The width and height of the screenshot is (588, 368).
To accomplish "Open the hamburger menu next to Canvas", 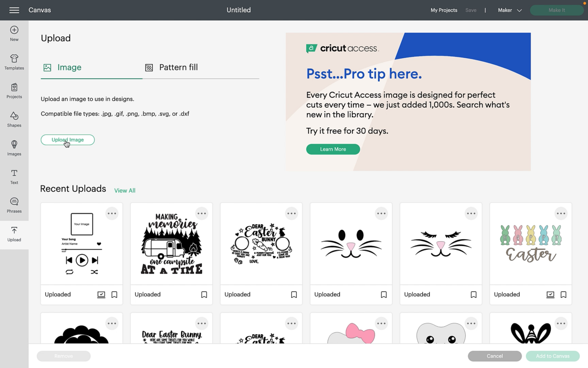I will click(14, 10).
